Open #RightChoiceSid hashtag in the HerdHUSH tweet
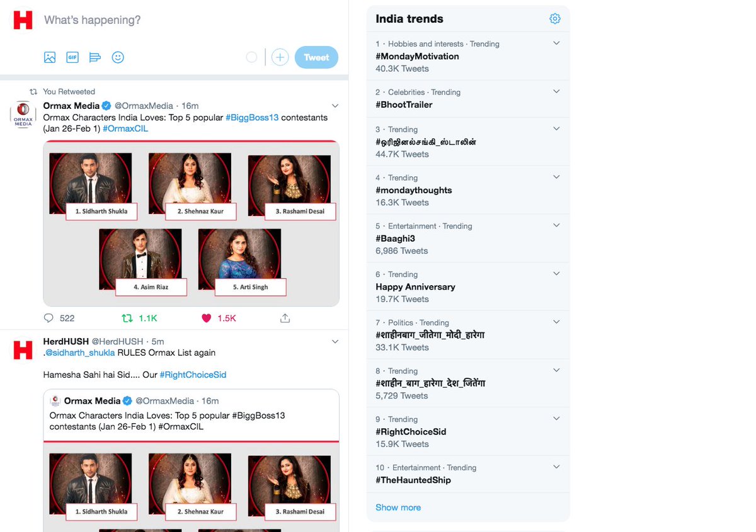The width and height of the screenshot is (756, 532). (193, 375)
